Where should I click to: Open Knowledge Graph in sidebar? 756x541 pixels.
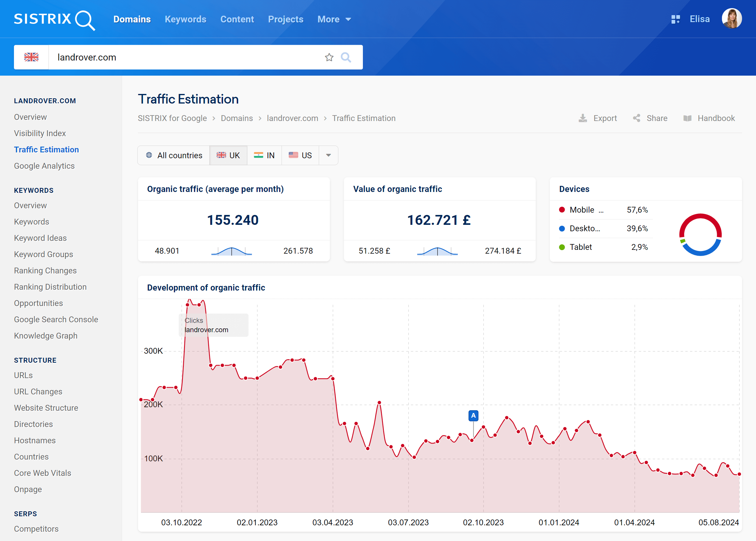tap(46, 336)
